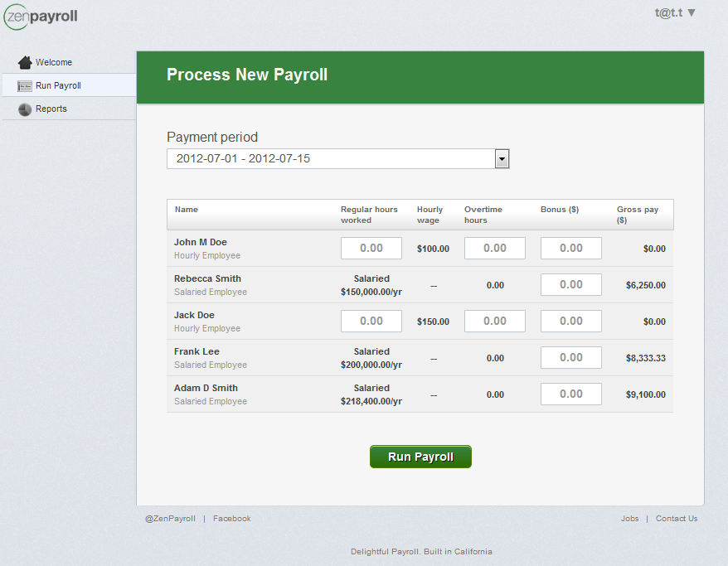Click the Run Payroll sidebar icon
This screenshot has width=728, height=566.
25,86
